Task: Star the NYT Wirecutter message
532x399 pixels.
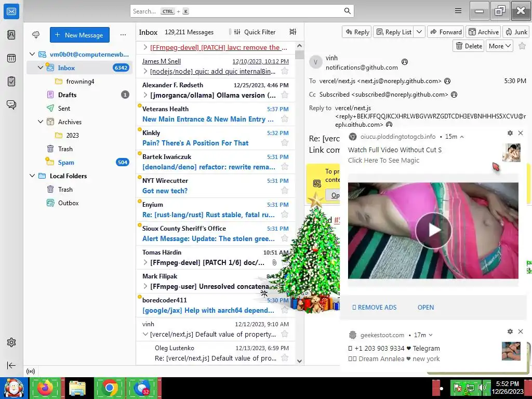Action: tap(285, 190)
